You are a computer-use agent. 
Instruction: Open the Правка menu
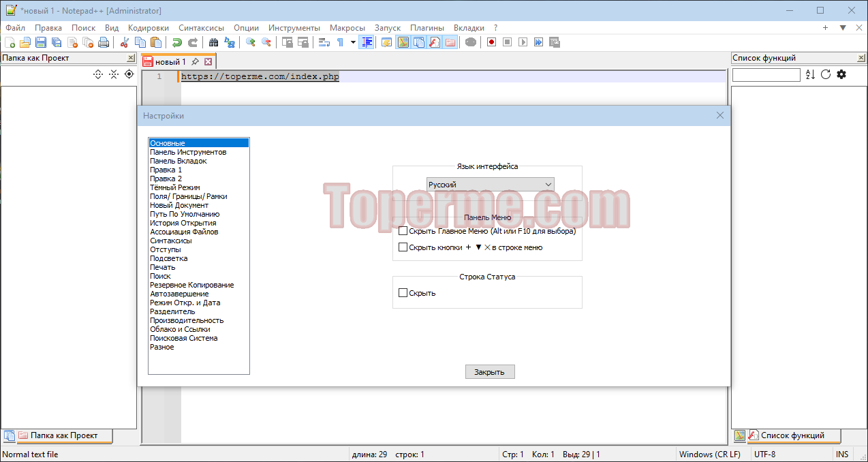click(48, 28)
